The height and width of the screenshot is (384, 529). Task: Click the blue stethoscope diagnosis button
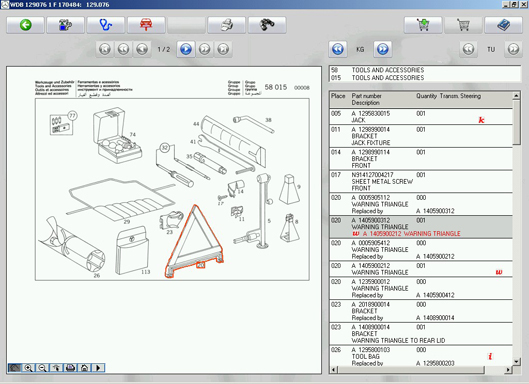point(106,25)
